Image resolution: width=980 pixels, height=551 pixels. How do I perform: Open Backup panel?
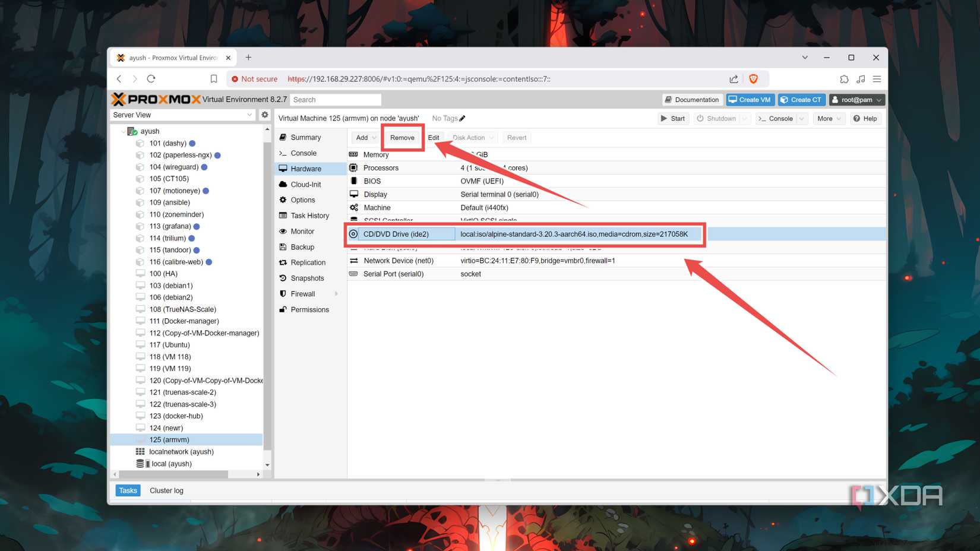click(302, 247)
